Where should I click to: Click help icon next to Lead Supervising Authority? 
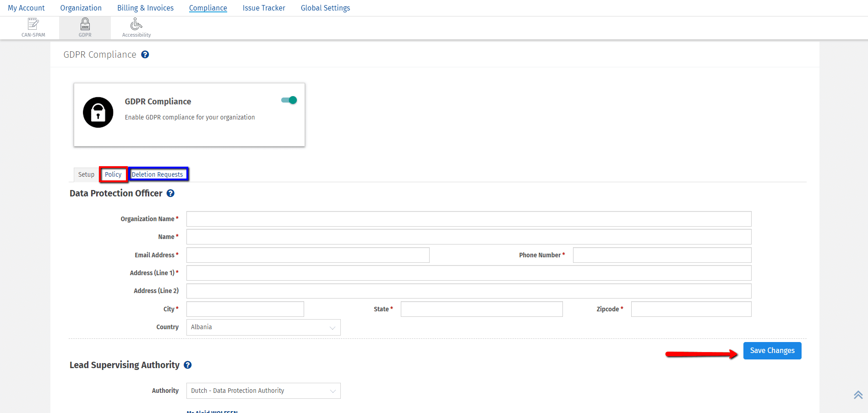pos(188,365)
